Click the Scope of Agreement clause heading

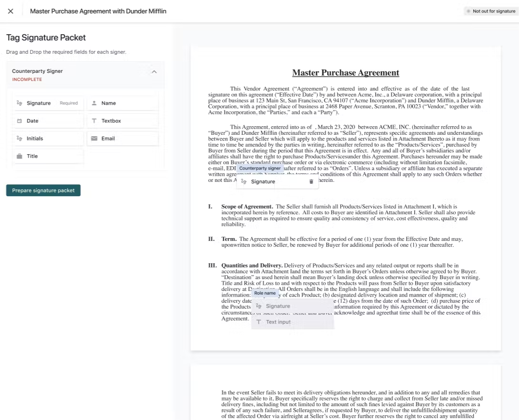coord(247,207)
